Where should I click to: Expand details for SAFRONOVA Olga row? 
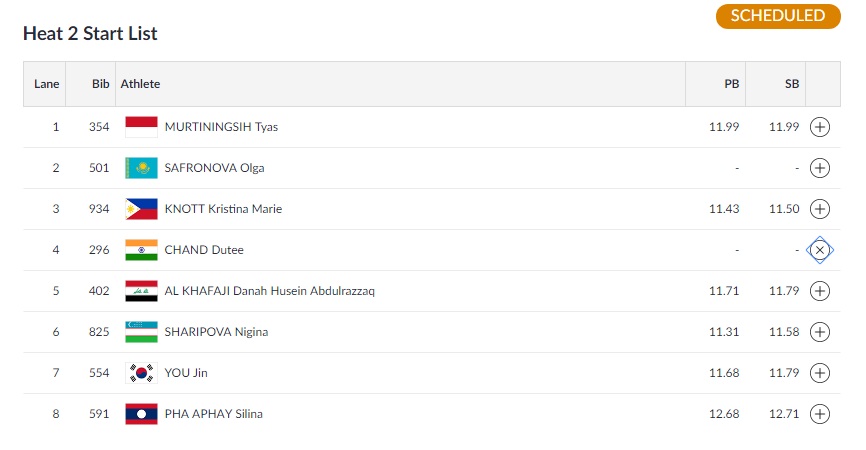(820, 168)
